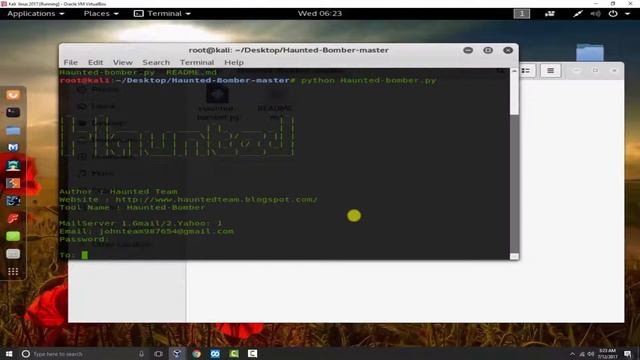Image resolution: width=640 pixels, height=360 pixels.
Task: Click the gray notes icon in Kali dock
Action: tap(13, 254)
